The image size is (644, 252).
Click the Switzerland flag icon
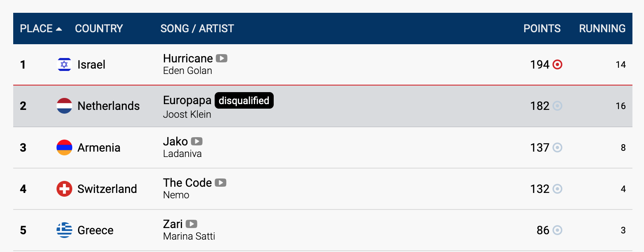(x=64, y=189)
